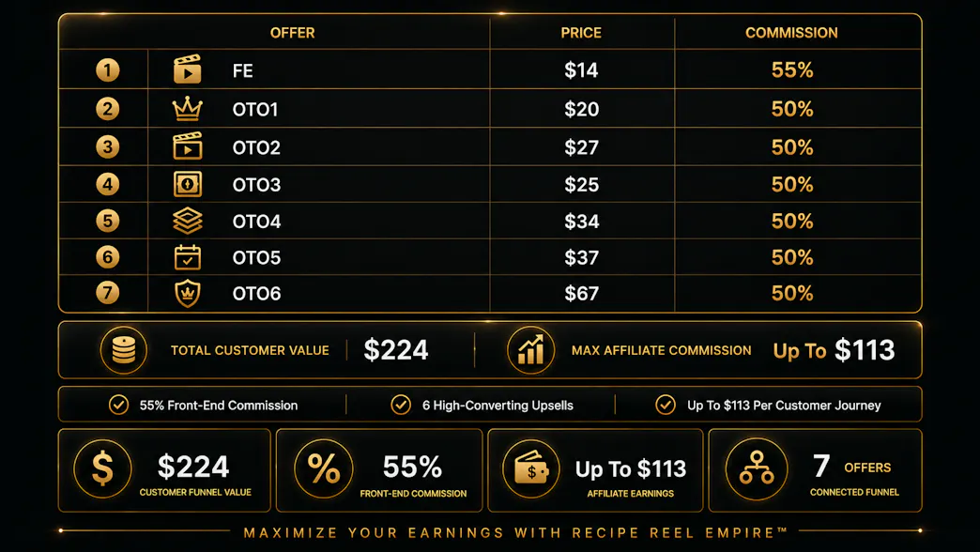Viewport: 980px width, 552px height.
Task: Click the COMMISSION column header
Action: [791, 33]
